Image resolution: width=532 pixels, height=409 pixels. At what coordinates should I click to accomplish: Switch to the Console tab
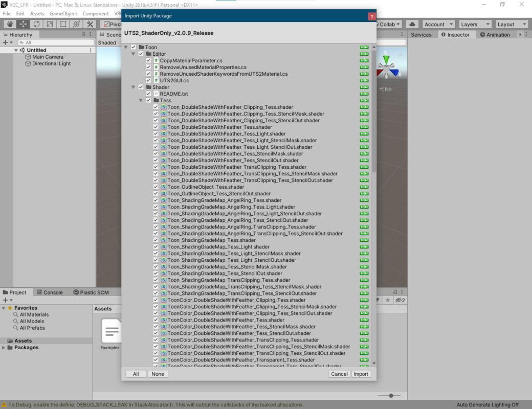[x=49, y=292]
